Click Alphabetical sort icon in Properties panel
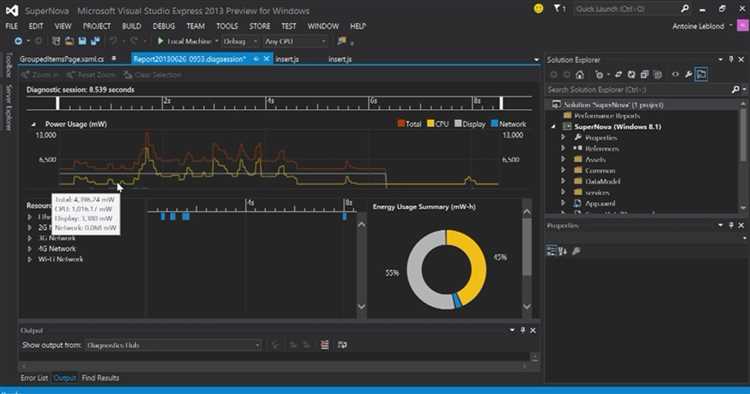 pyautogui.click(x=562, y=251)
